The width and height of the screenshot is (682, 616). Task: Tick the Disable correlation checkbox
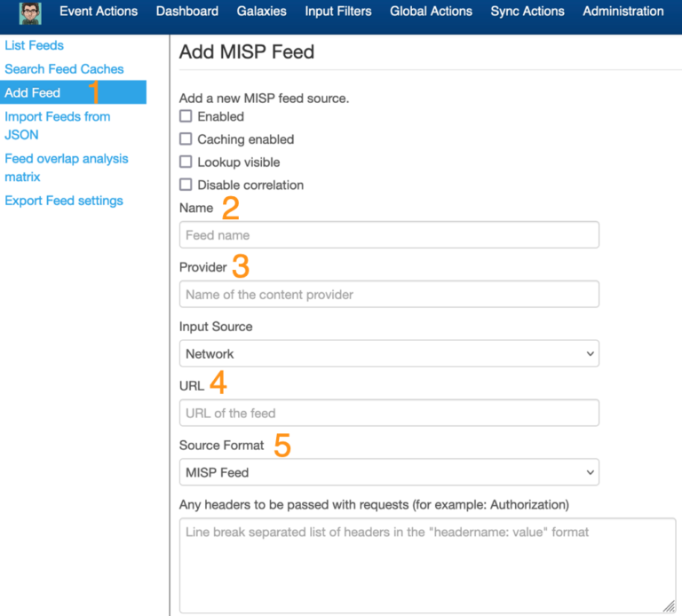(186, 185)
